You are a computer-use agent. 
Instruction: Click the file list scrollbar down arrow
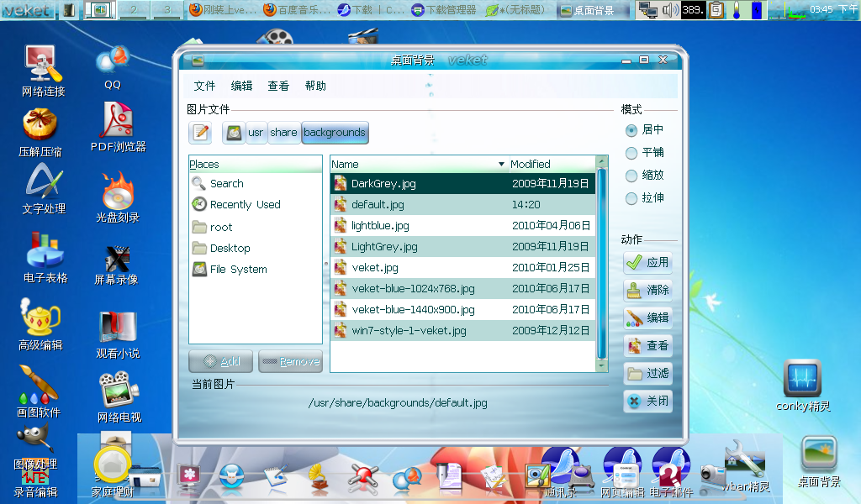[x=602, y=365]
